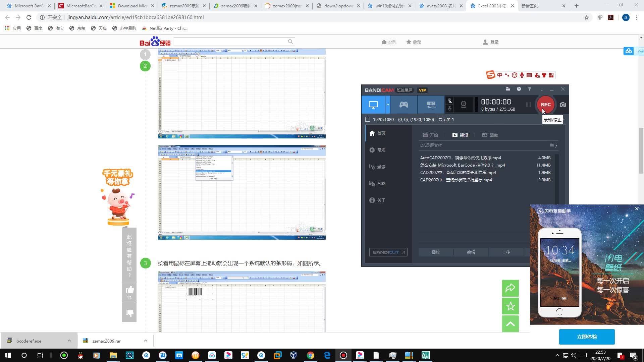644x362 pixels.
Task: Expand the zemax2009.rar download options
Action: coord(146,341)
